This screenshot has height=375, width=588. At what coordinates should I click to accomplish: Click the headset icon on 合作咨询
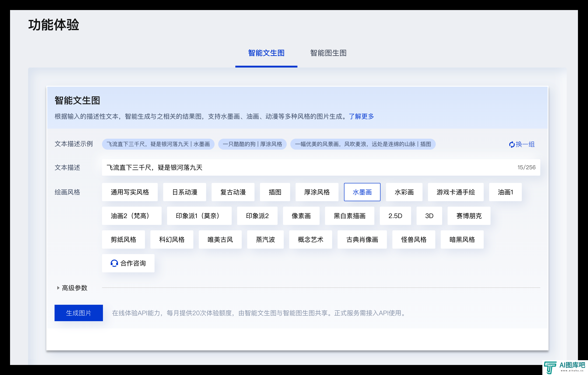pos(114,263)
